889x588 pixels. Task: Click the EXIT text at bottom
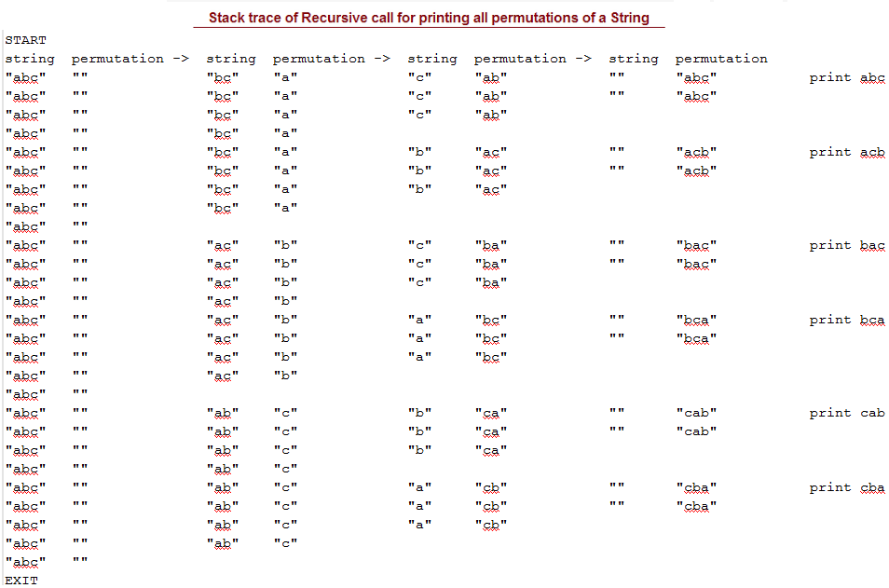(21, 581)
